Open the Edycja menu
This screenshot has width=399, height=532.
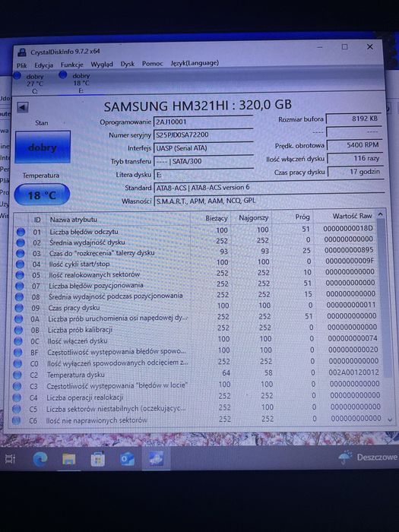click(43, 65)
